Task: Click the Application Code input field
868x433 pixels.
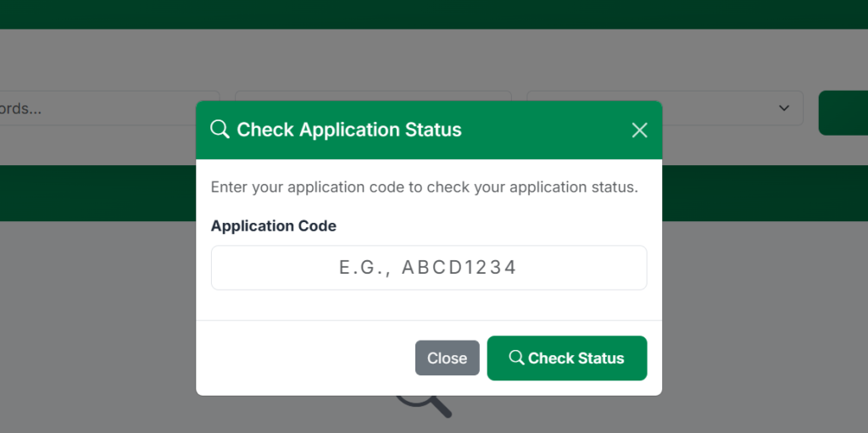Action: click(x=429, y=268)
